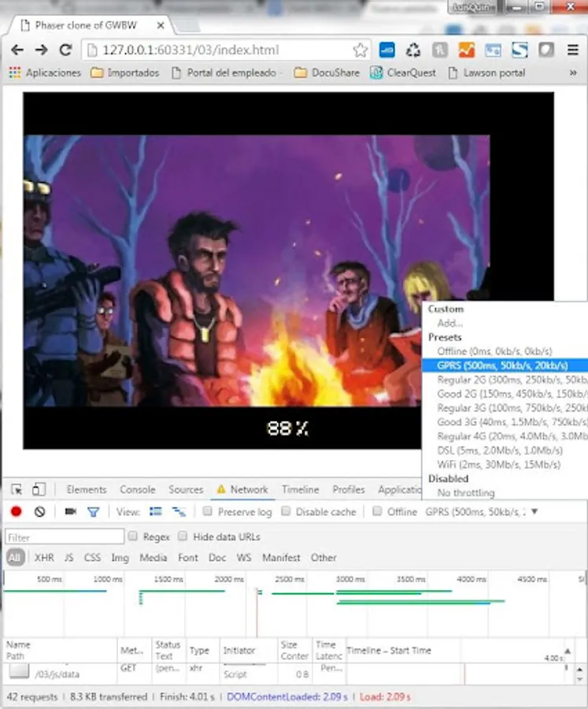Toggle the overview waterfall view icon

point(179,512)
